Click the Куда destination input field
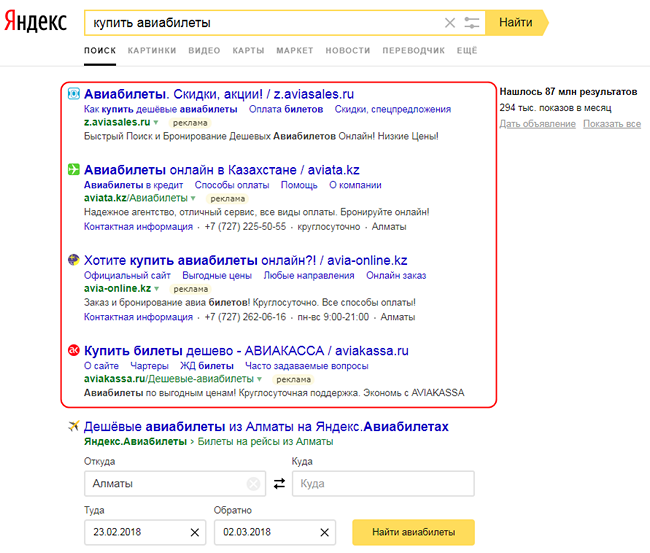 [382, 484]
